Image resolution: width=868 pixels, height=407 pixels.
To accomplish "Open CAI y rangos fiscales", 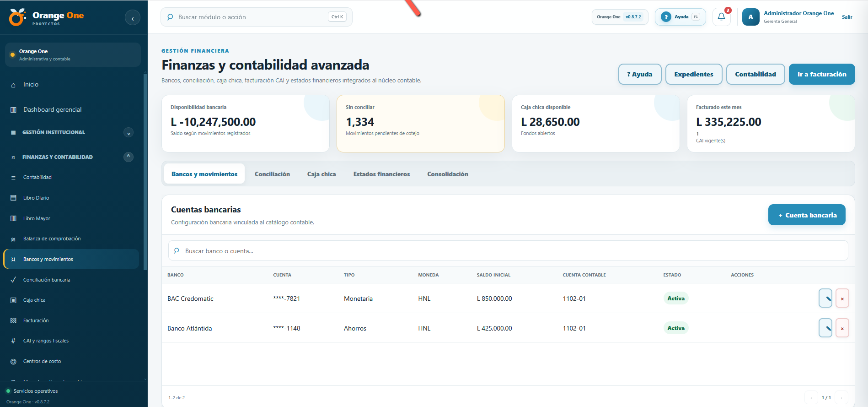I will coord(71,341).
